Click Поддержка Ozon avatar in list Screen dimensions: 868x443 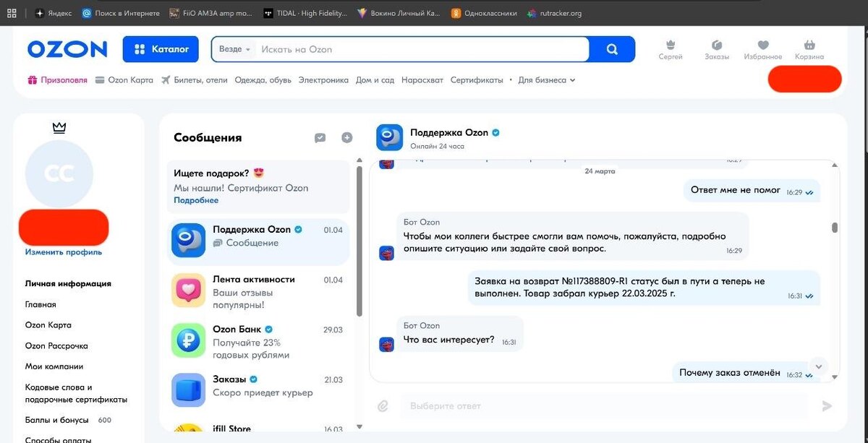point(188,240)
